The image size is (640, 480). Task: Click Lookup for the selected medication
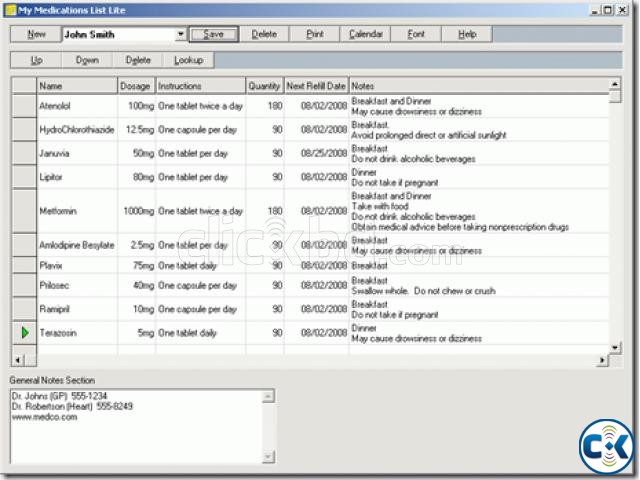tap(188, 60)
